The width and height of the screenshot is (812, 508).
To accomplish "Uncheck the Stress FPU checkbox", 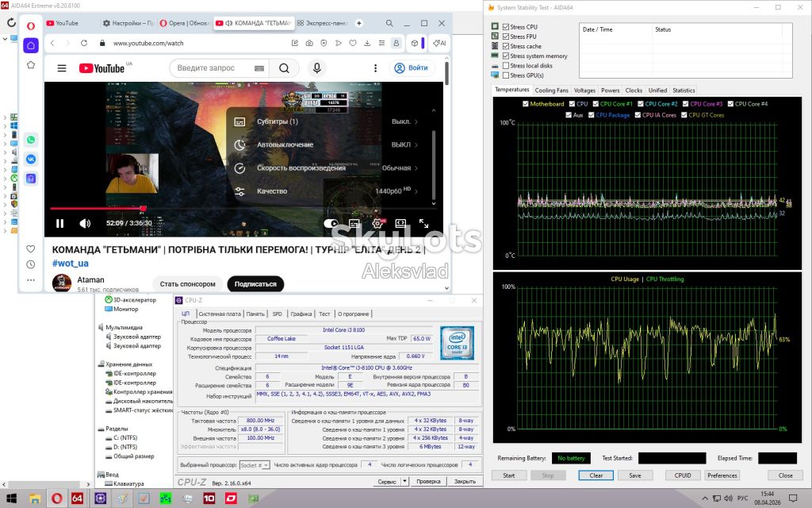I will 506,37.
